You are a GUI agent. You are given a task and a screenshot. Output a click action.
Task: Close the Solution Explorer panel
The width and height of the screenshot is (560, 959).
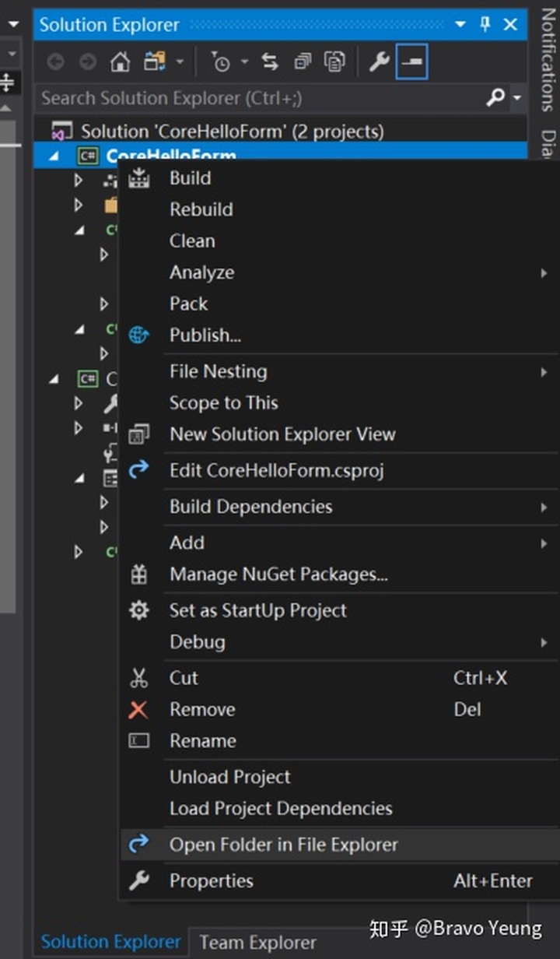tap(510, 25)
